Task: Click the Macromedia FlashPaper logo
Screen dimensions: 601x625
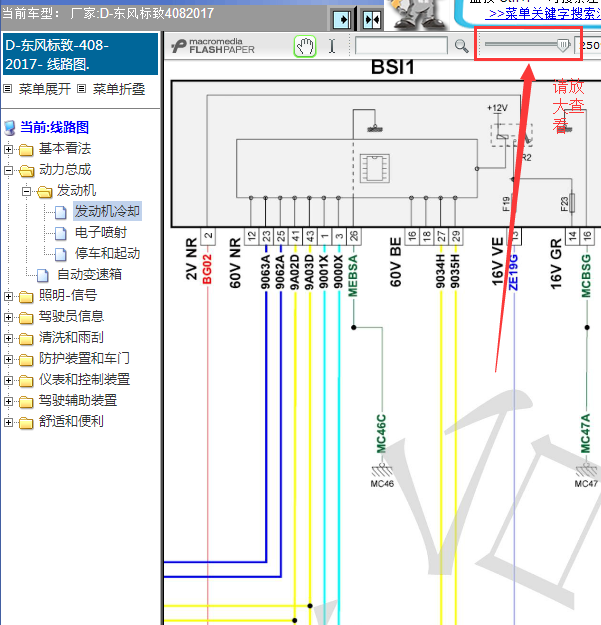Action: 213,46
